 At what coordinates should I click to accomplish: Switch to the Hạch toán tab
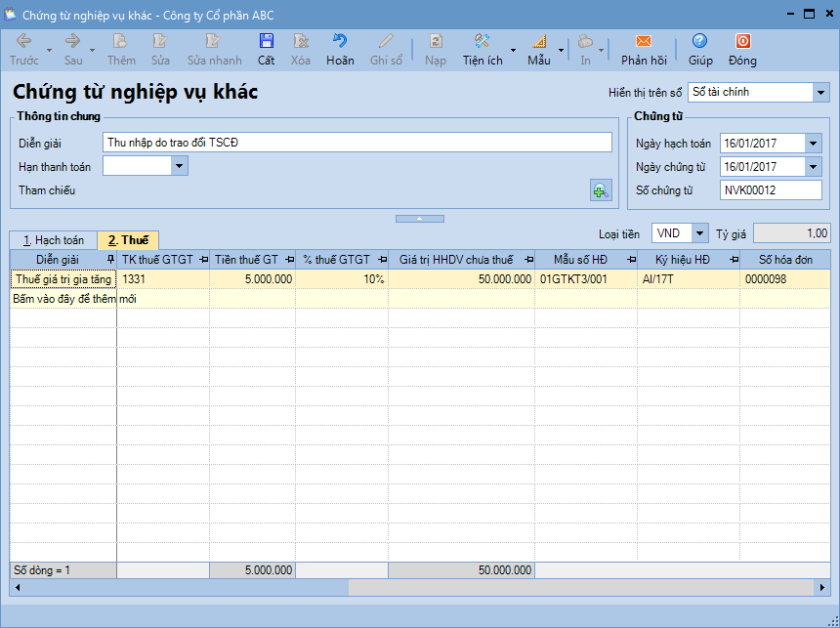coord(54,239)
